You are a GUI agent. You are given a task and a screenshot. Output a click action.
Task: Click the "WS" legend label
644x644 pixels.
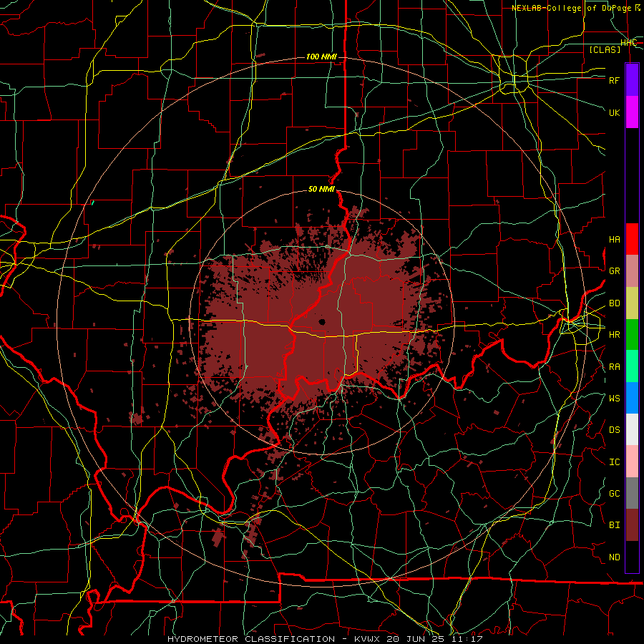tap(614, 399)
